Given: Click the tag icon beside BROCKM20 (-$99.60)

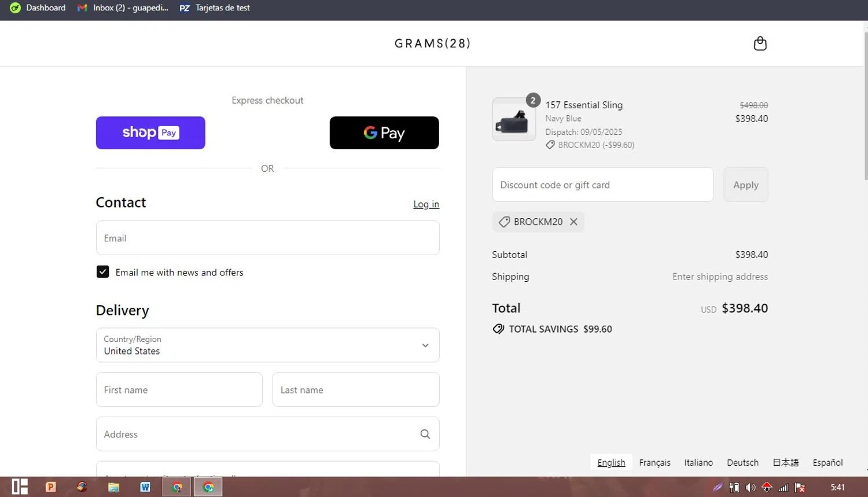Looking at the screenshot, I should 550,145.
